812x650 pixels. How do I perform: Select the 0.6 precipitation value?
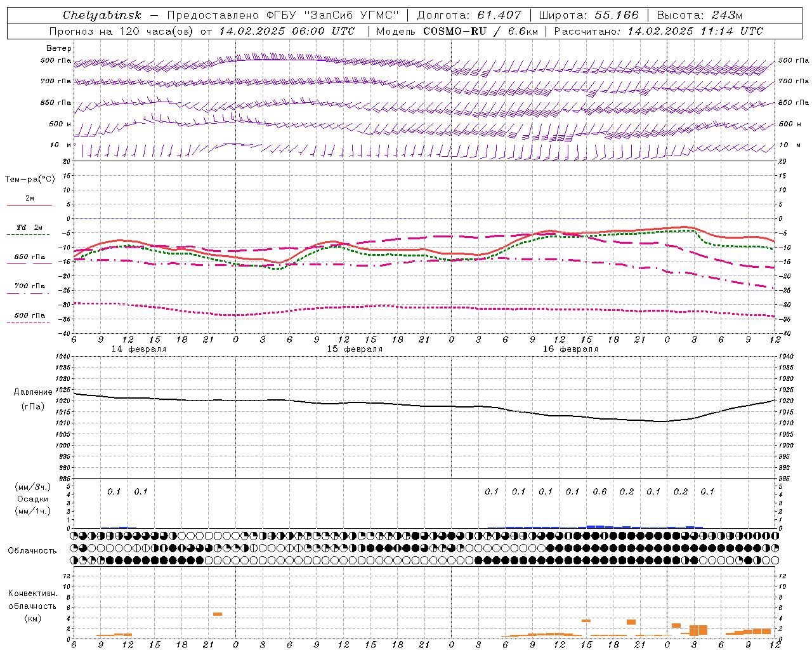tap(599, 492)
